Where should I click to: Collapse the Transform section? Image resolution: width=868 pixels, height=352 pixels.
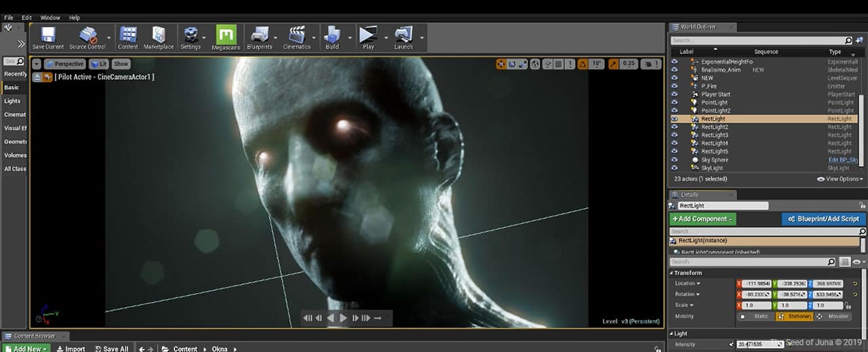[671, 273]
